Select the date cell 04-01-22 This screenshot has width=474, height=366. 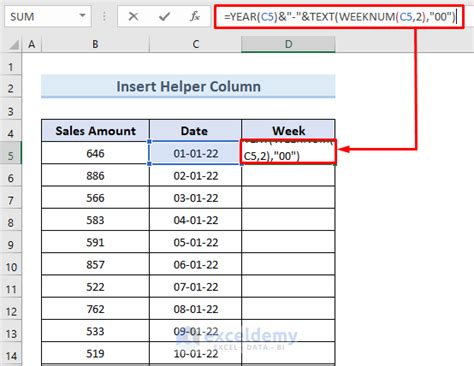tap(196, 220)
